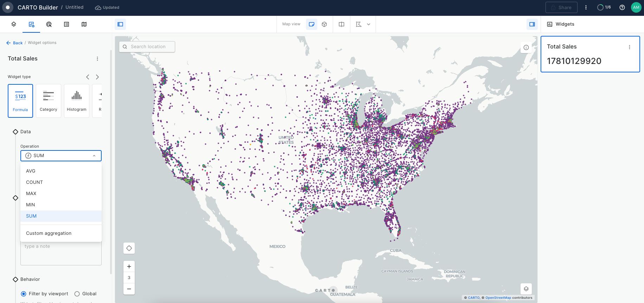Screen dimensions: 644x303
Task: Open the Interactions tab icon
Action: coord(49,24)
